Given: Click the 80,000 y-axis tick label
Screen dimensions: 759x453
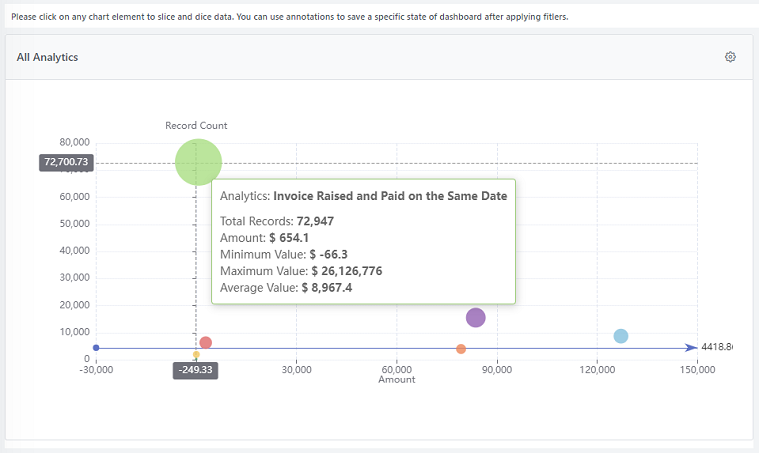Looking at the screenshot, I should point(75,142).
